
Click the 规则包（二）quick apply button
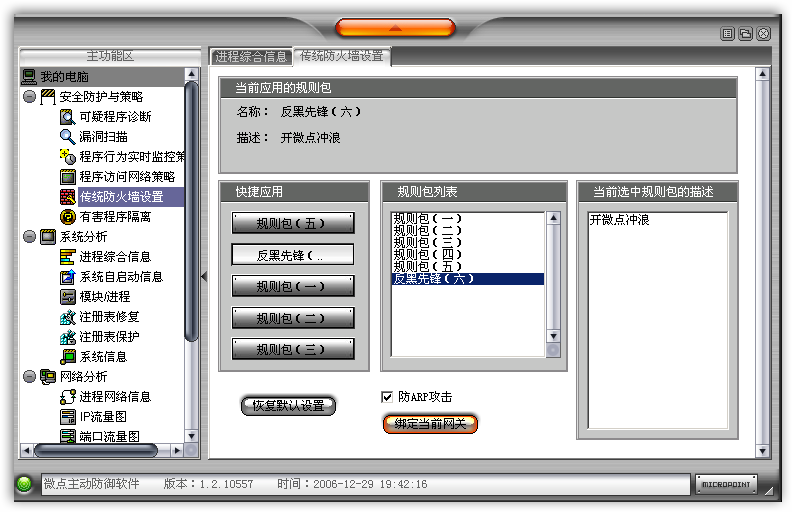[x=293, y=318]
